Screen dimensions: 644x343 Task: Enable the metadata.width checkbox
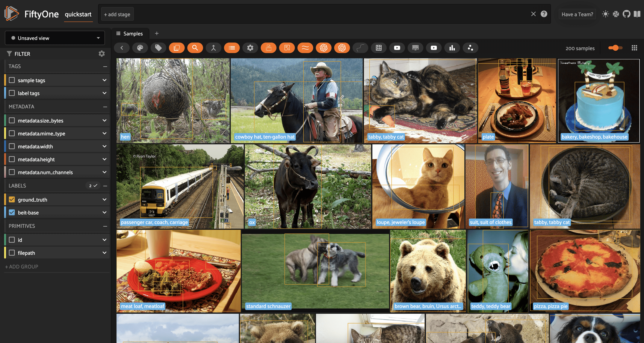pos(12,146)
